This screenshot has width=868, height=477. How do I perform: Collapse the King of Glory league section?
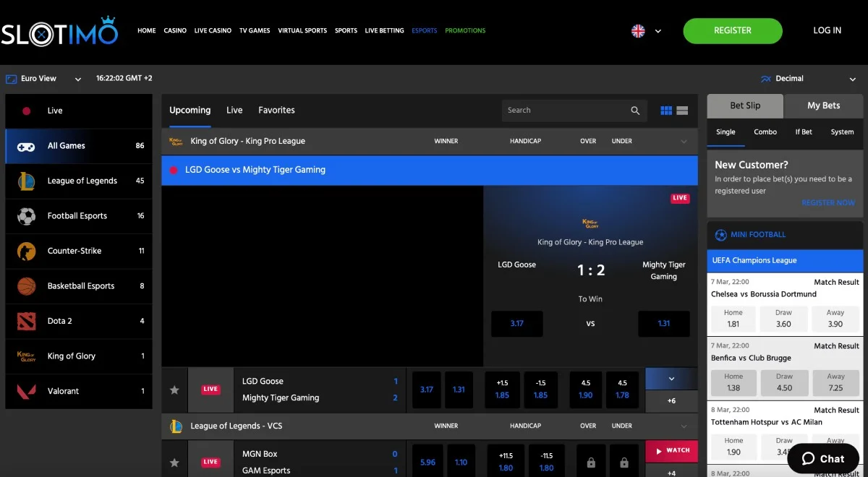pyautogui.click(x=684, y=142)
